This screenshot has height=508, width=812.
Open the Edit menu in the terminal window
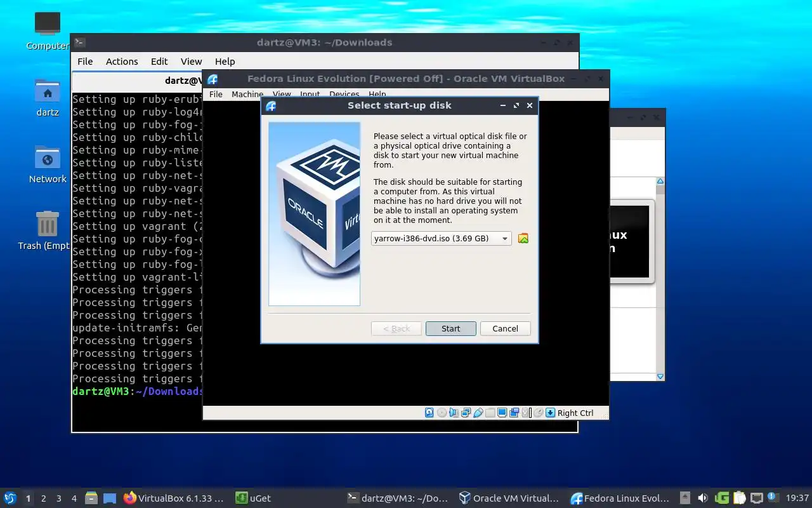(159, 62)
